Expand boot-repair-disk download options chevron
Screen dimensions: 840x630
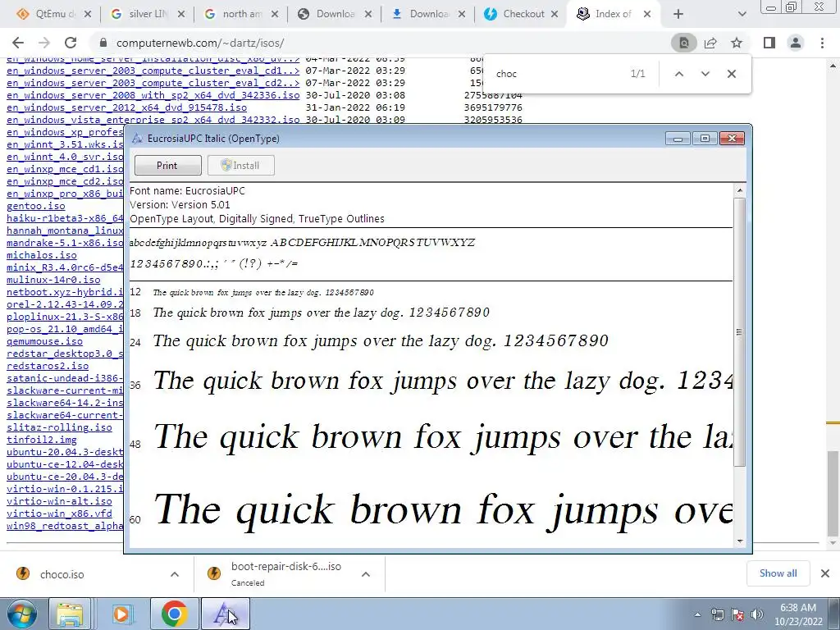click(x=366, y=574)
